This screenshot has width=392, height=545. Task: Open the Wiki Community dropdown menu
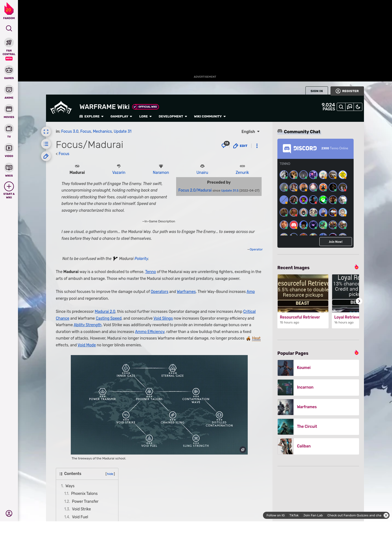point(210,116)
